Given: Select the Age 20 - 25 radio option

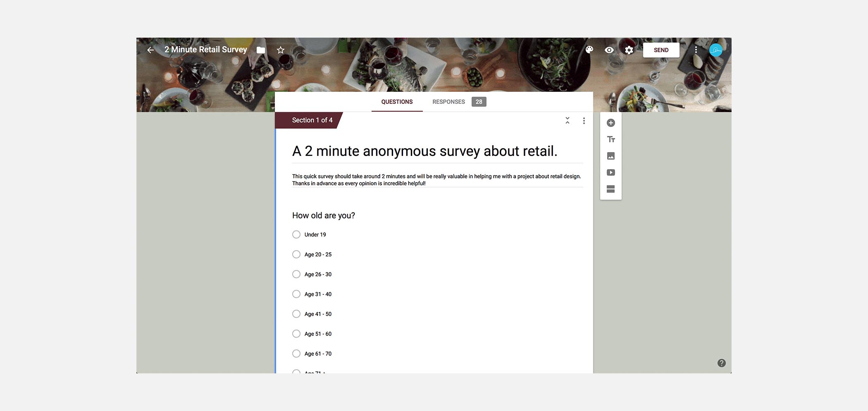Looking at the screenshot, I should coord(296,254).
